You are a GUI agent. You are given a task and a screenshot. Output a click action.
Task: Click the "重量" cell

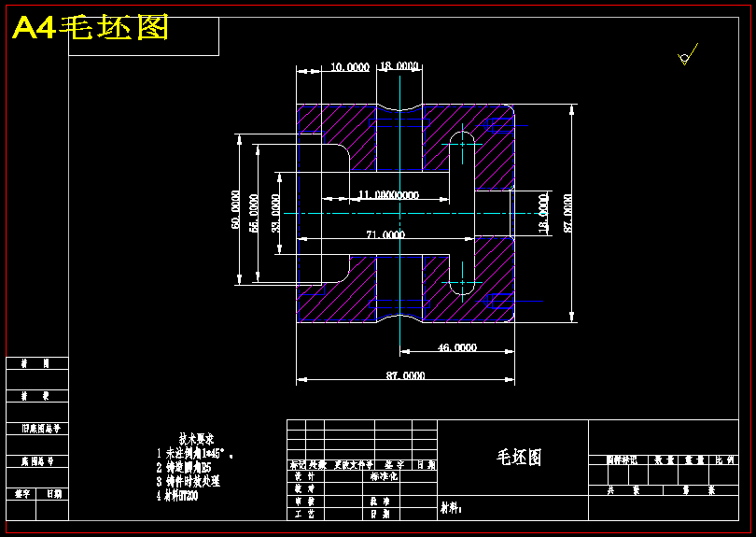pyautogui.click(x=694, y=459)
